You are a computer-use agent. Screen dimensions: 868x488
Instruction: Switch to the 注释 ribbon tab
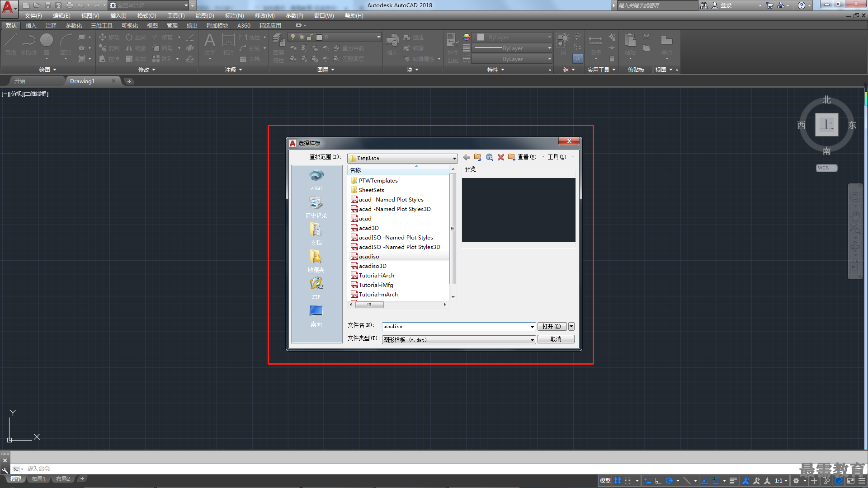[51, 26]
